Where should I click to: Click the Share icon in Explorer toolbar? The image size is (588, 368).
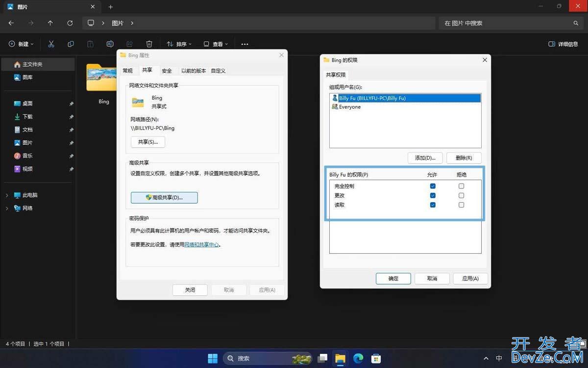pos(129,44)
